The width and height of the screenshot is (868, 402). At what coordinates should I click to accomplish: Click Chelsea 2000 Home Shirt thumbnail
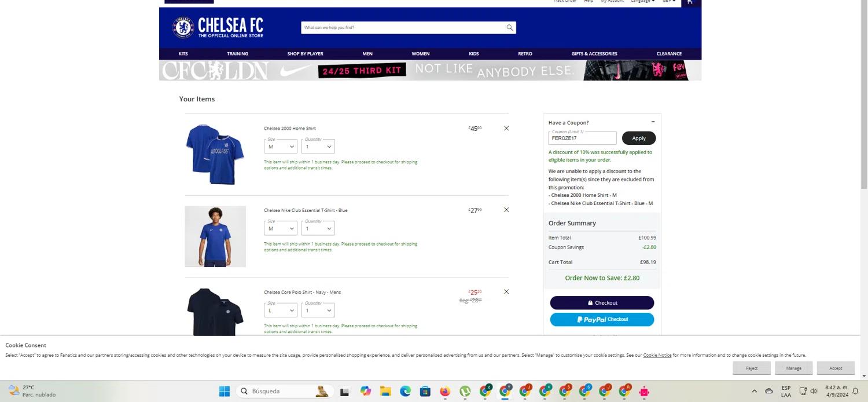pos(215,154)
